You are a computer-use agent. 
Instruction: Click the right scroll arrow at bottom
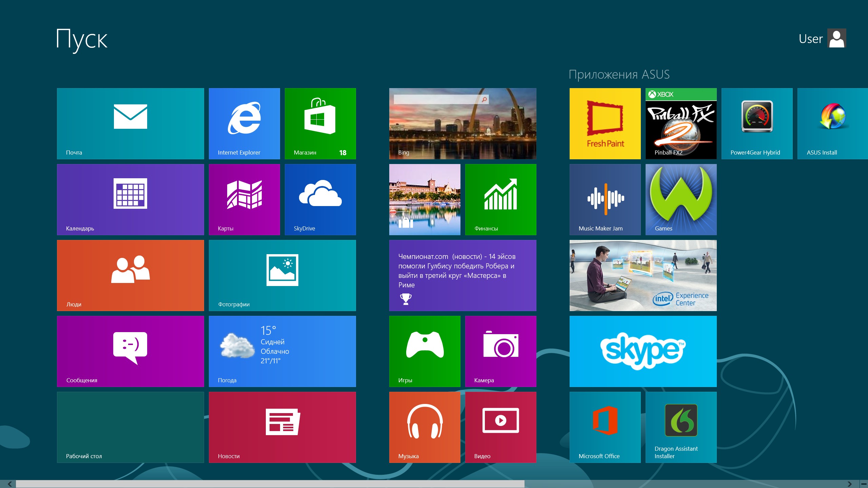tap(849, 484)
